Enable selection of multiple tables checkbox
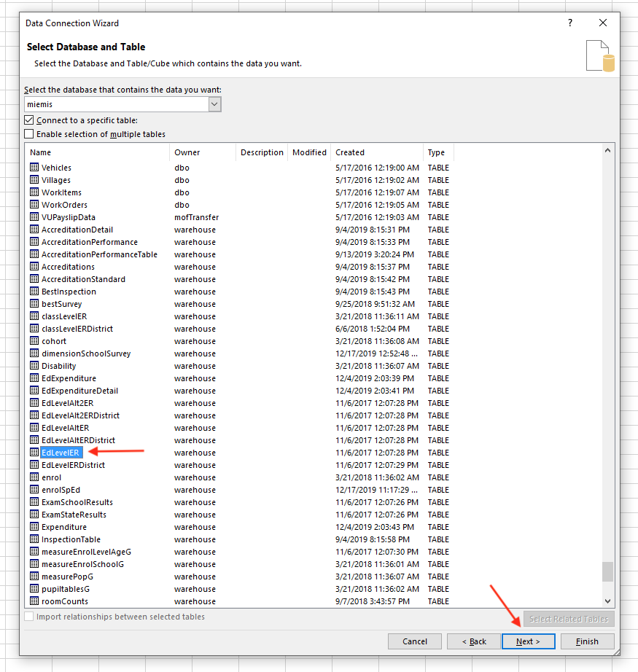This screenshot has height=672, width=638. coord(29,134)
